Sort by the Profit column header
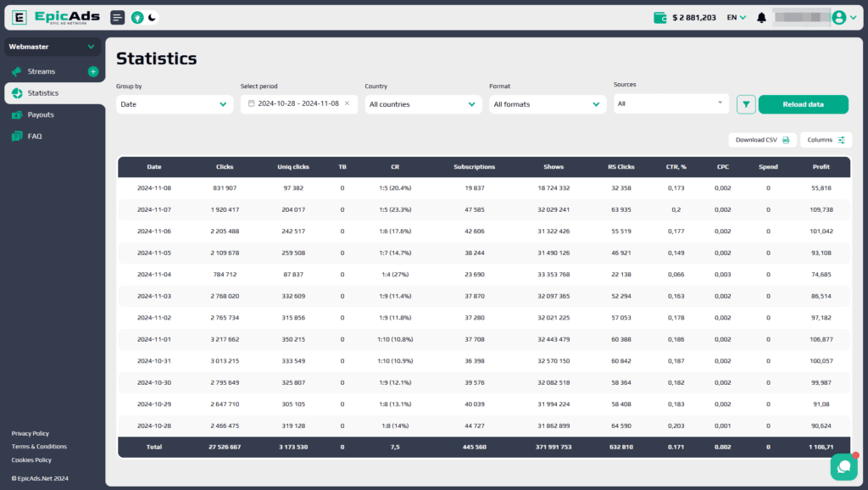This screenshot has height=490, width=868. pyautogui.click(x=821, y=167)
